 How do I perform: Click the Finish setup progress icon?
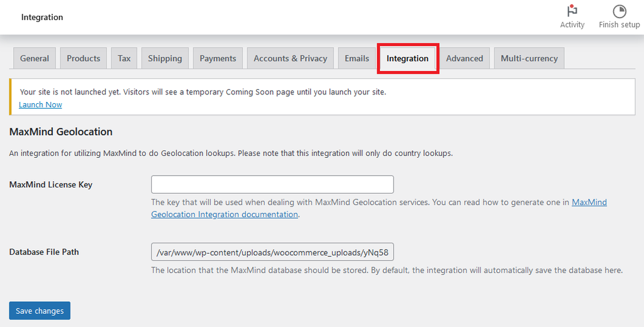(x=619, y=11)
